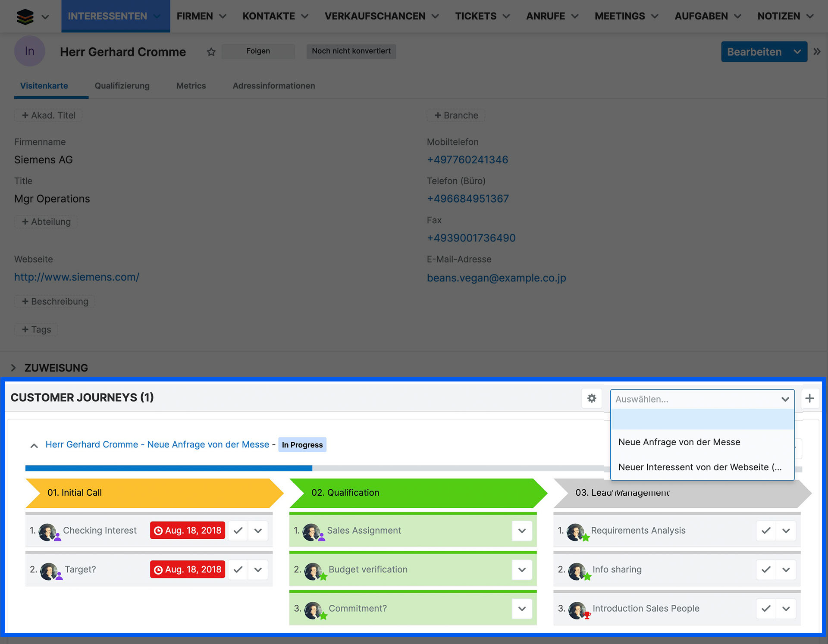Screen dimensions: 828x644
Task: Click Aug. 18, 2018 badge on Checking Interest
Action: pos(188,531)
